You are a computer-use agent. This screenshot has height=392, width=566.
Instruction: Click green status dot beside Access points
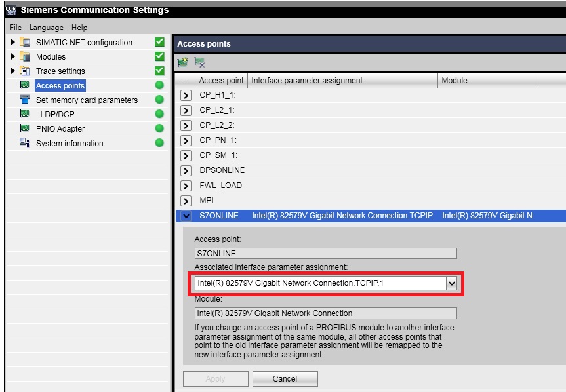(159, 85)
